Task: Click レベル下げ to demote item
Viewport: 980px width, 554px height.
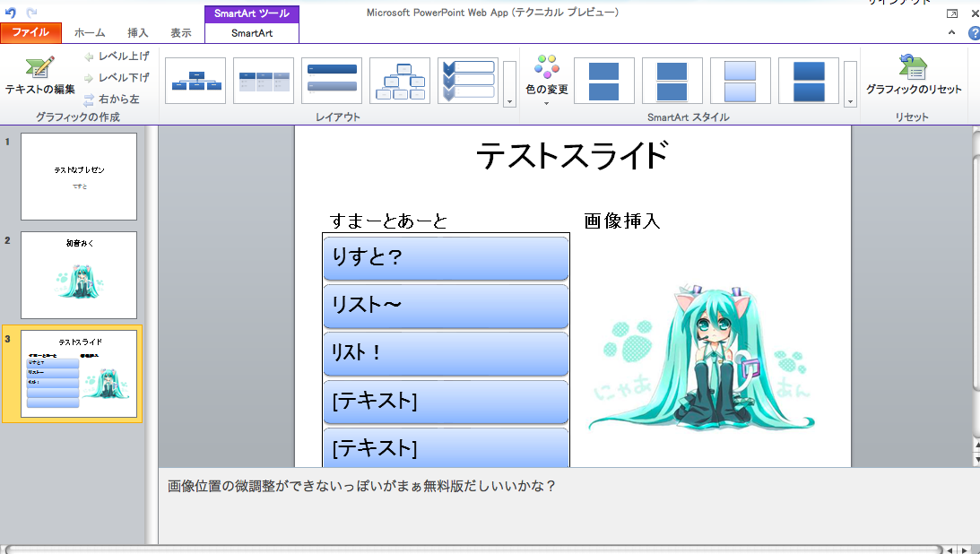Action: tap(117, 77)
